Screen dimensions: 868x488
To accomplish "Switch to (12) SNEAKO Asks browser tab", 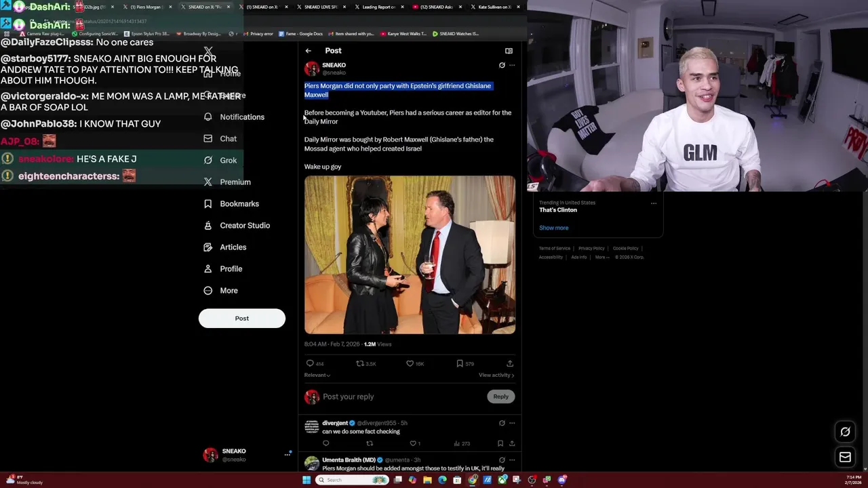I will tap(436, 7).
